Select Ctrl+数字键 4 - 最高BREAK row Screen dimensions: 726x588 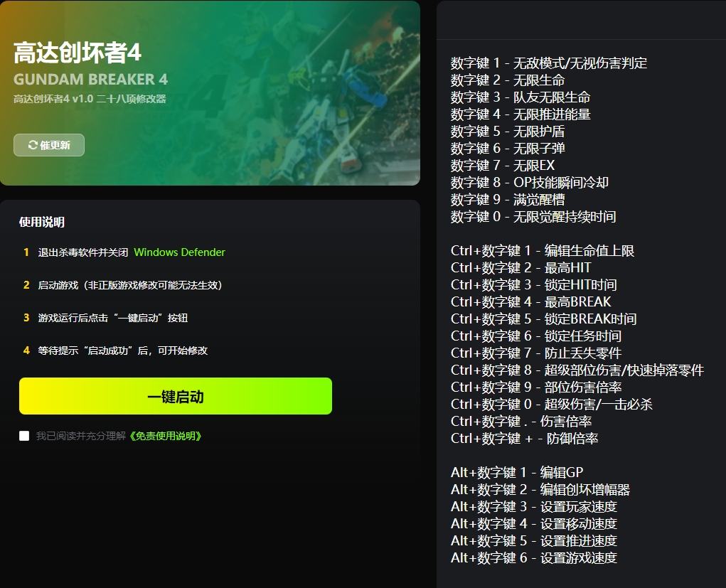coord(531,302)
